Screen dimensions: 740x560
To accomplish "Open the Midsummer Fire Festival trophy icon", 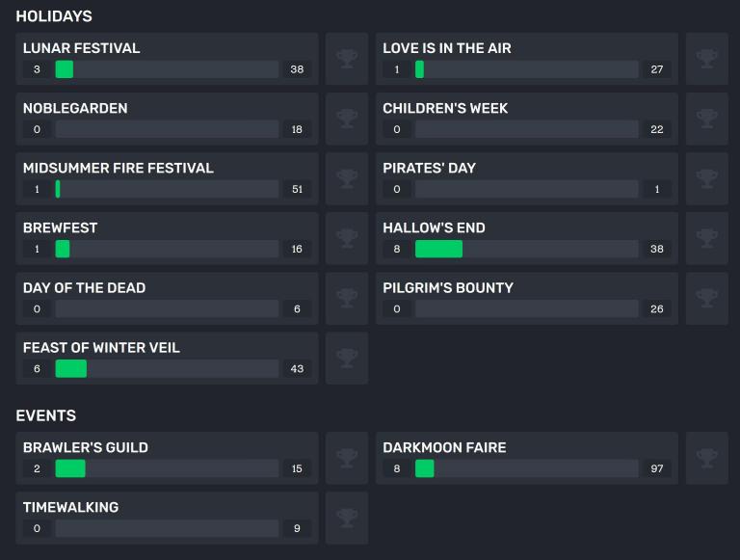I will 347,178.
